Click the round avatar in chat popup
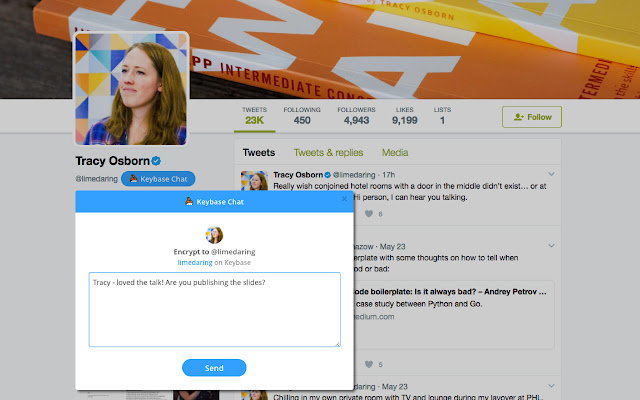The width and height of the screenshot is (640, 400). tap(214, 235)
